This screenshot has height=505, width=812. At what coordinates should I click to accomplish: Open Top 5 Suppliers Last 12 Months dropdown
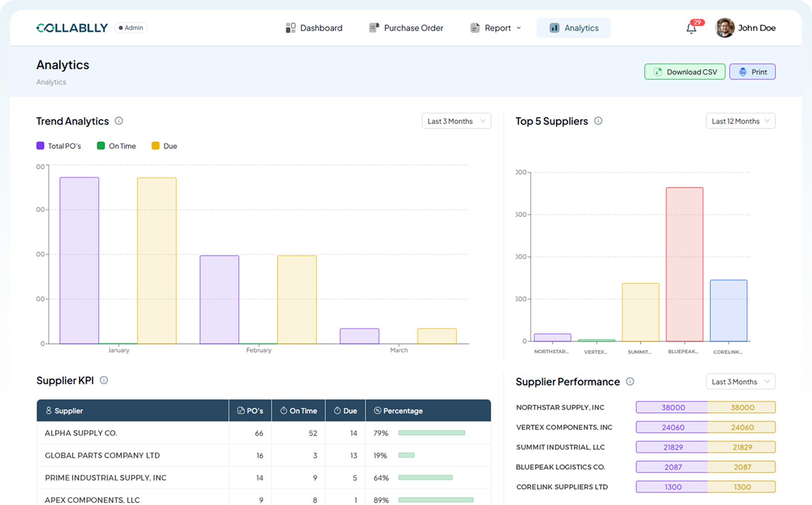[740, 121]
